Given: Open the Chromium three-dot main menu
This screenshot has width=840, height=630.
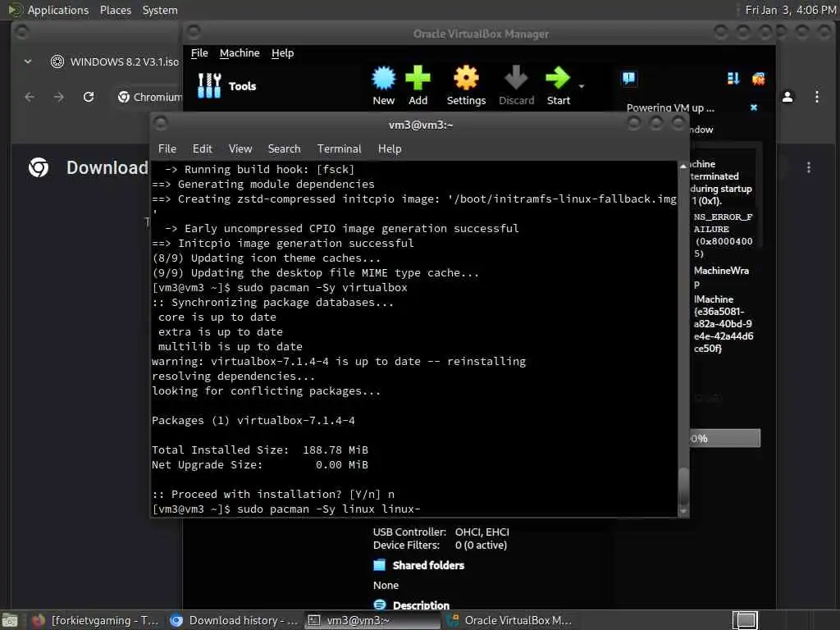Looking at the screenshot, I should pos(816,97).
